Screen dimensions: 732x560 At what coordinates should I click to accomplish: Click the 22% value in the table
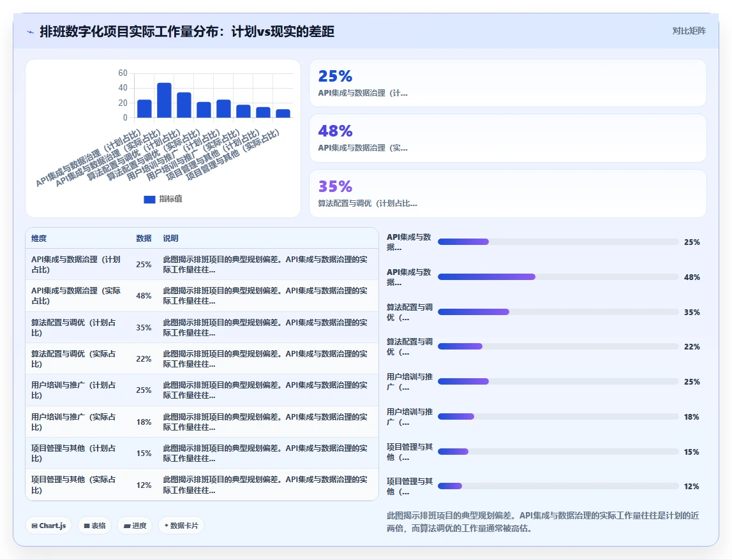144,359
